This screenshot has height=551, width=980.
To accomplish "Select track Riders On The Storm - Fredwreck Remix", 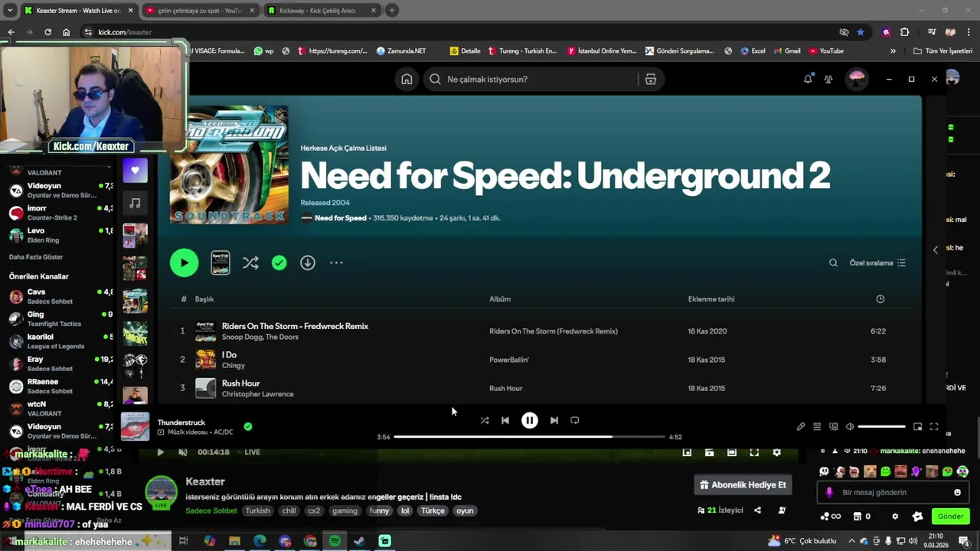I will coord(295,326).
